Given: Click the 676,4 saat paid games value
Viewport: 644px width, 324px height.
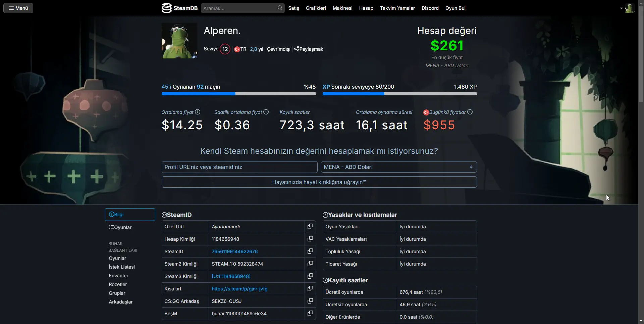Looking at the screenshot, I should tap(411, 292).
